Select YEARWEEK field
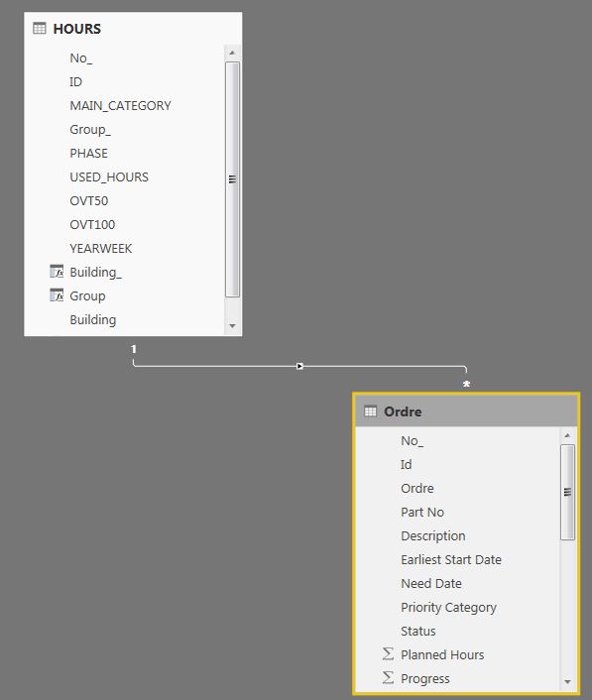The image size is (592, 700). point(101,248)
